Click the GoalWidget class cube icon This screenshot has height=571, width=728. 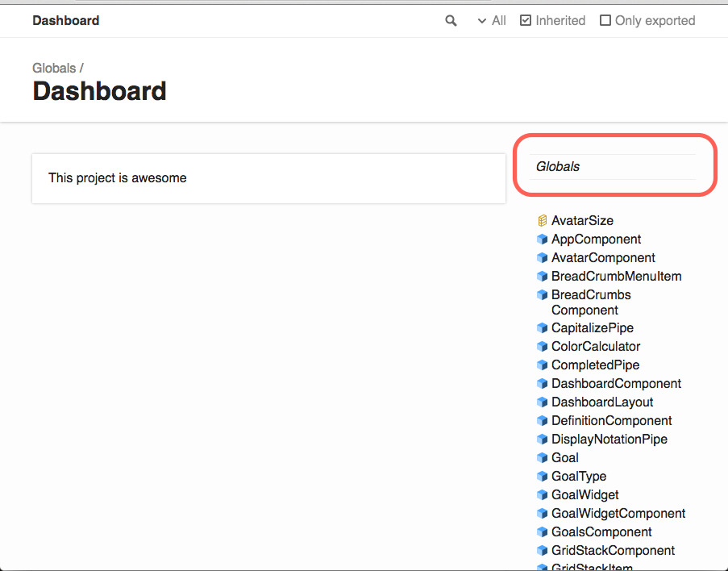click(542, 495)
